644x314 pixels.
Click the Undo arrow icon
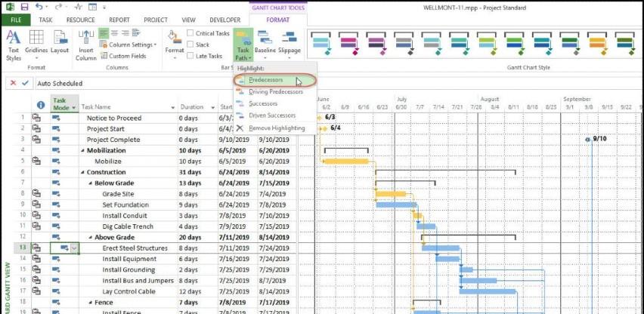(x=39, y=6)
